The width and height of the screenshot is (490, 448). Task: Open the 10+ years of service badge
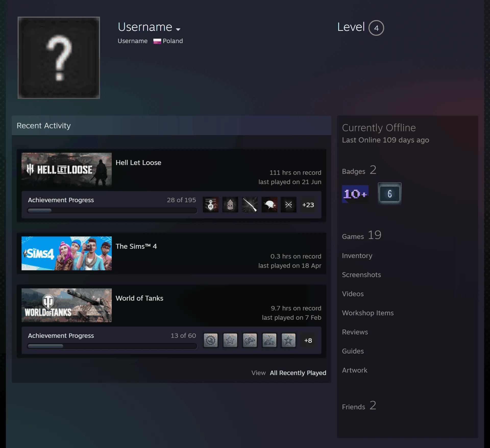[355, 194]
